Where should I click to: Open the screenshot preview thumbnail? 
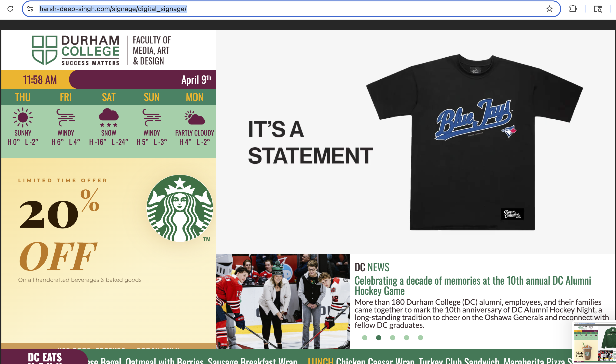point(594,342)
